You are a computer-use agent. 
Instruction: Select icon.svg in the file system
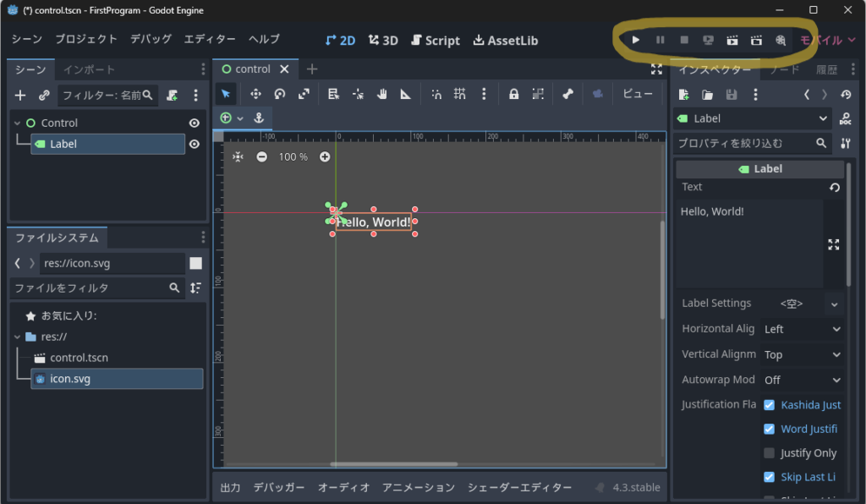click(x=117, y=379)
